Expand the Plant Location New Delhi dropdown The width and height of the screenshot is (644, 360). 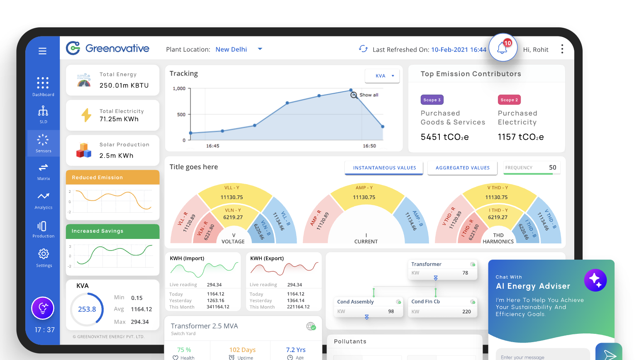(x=260, y=49)
